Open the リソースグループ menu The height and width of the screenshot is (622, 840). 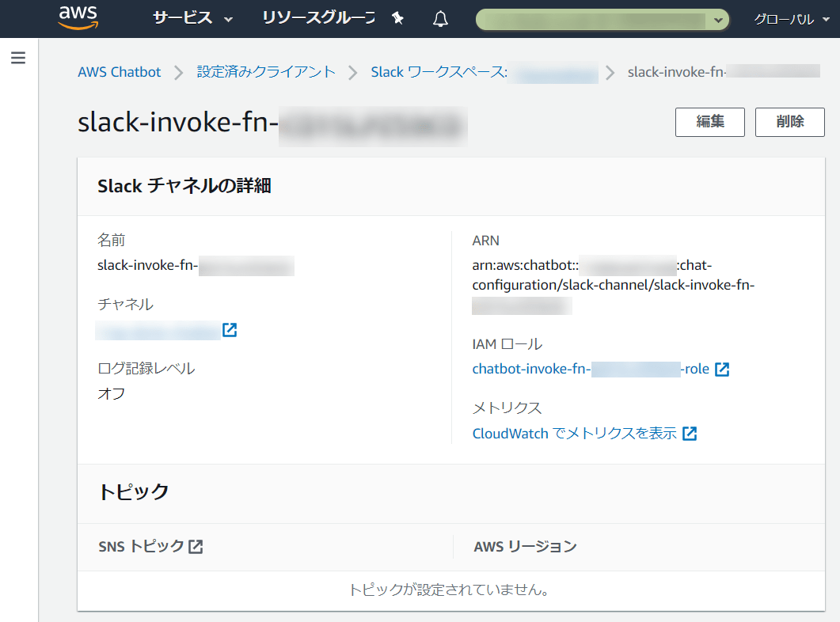tap(318, 18)
